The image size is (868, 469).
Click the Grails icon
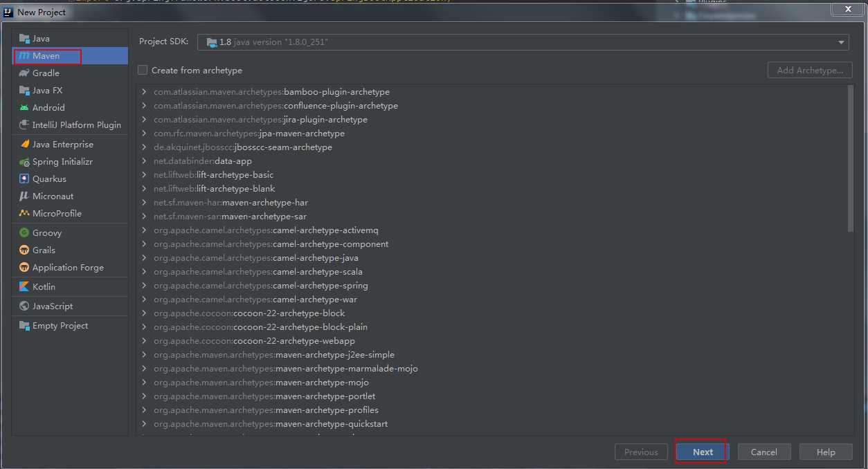[x=24, y=250]
